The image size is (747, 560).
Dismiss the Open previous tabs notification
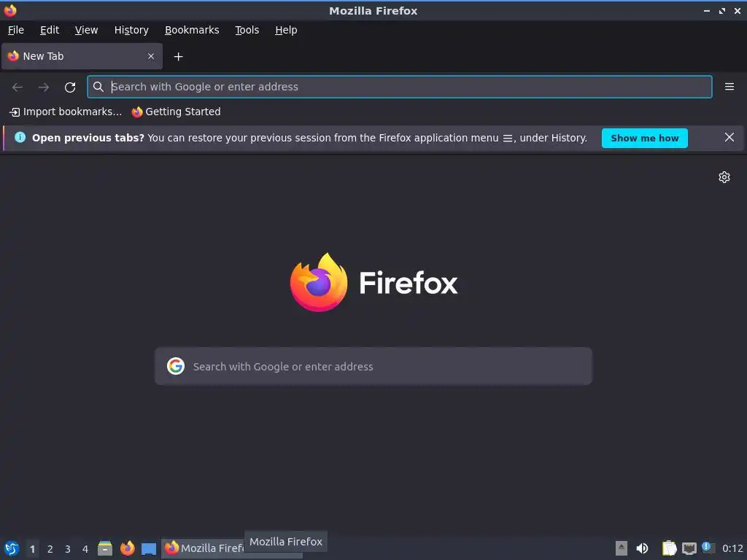coord(729,138)
